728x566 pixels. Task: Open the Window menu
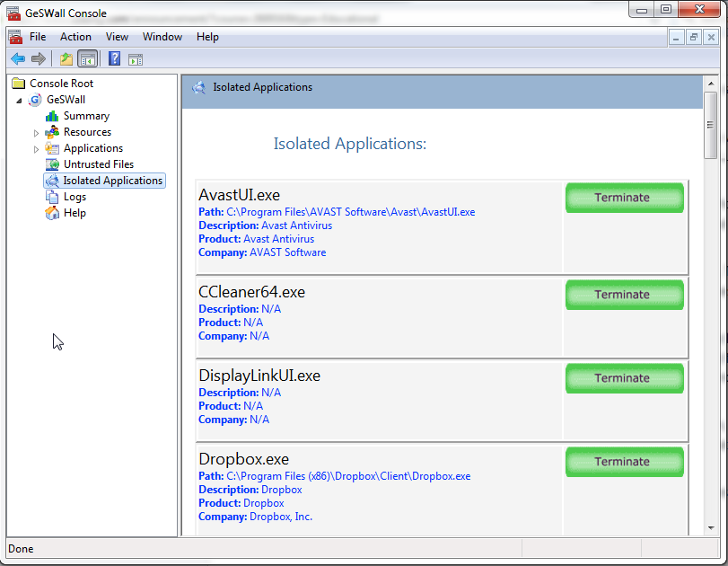(162, 37)
